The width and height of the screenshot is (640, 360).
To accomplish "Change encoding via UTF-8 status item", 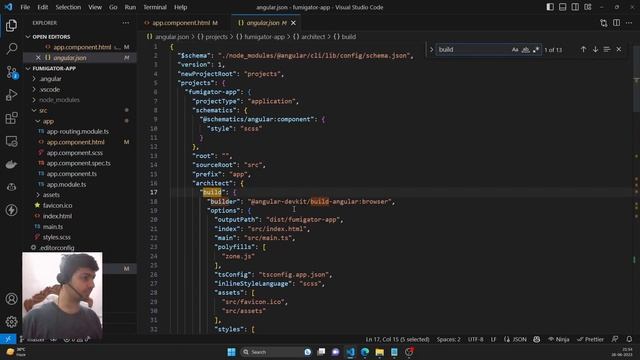I will [476, 339].
